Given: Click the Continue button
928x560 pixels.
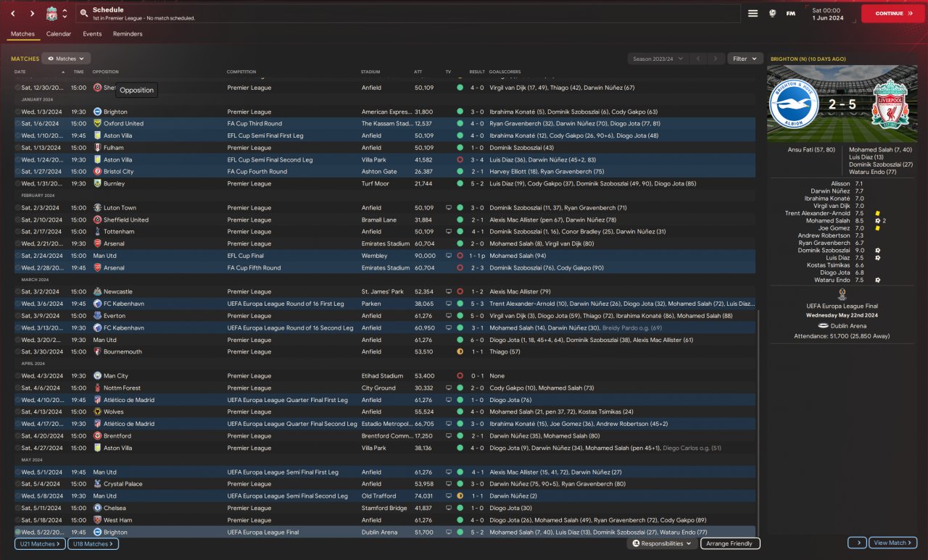Looking at the screenshot, I should click(x=893, y=13).
